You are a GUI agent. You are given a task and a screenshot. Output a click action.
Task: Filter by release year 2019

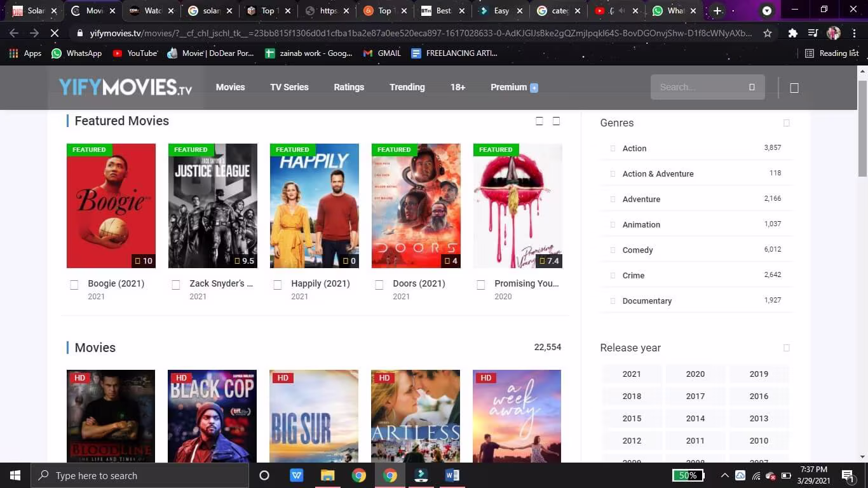[759, 374]
